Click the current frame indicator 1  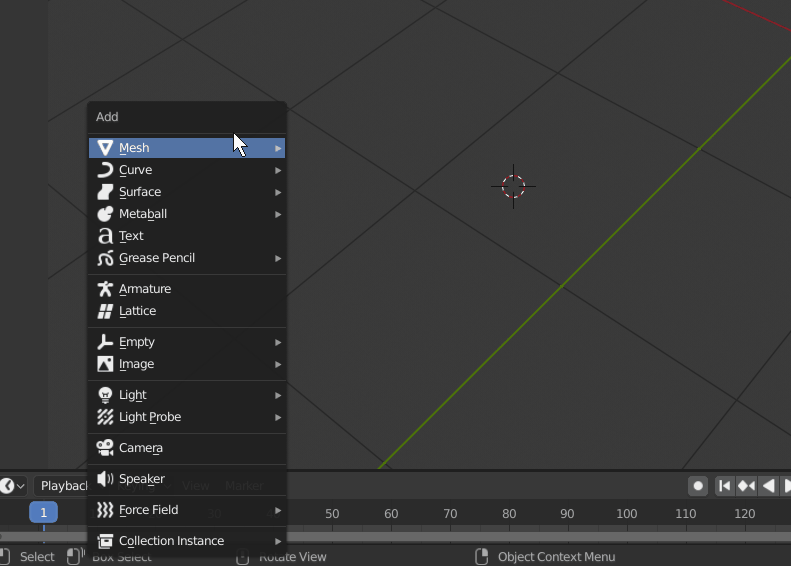point(43,513)
